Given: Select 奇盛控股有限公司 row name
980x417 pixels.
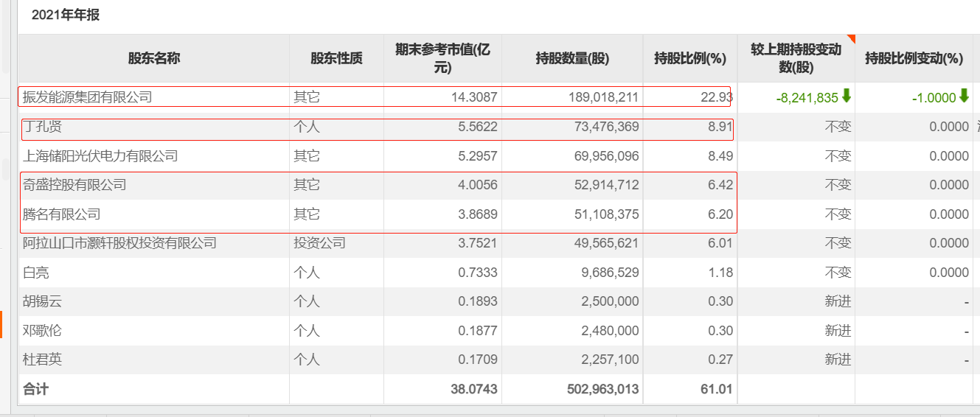Looking at the screenshot, I should pyautogui.click(x=74, y=185).
